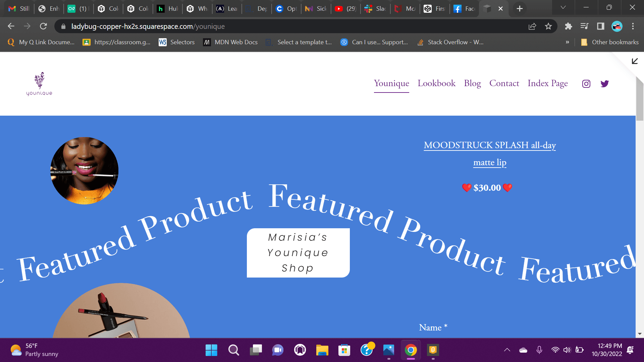Show hidden system tray icons
This screenshot has width=644, height=362.
tap(507, 350)
